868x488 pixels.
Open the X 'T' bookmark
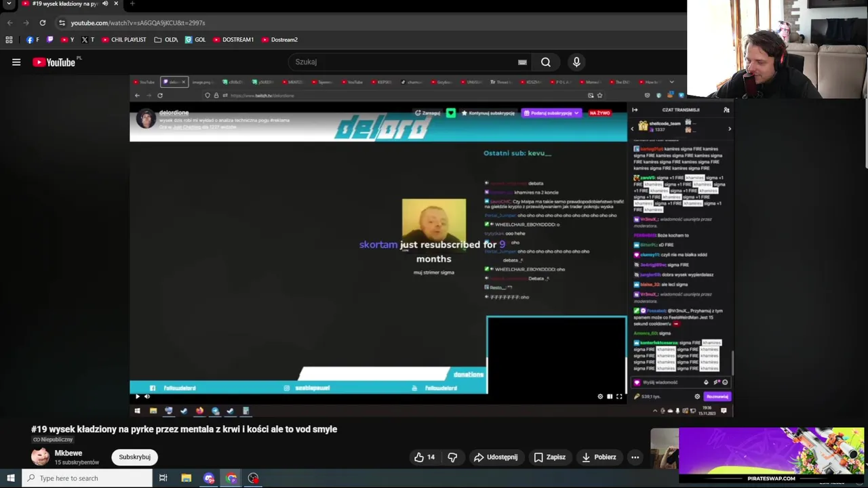click(x=88, y=39)
